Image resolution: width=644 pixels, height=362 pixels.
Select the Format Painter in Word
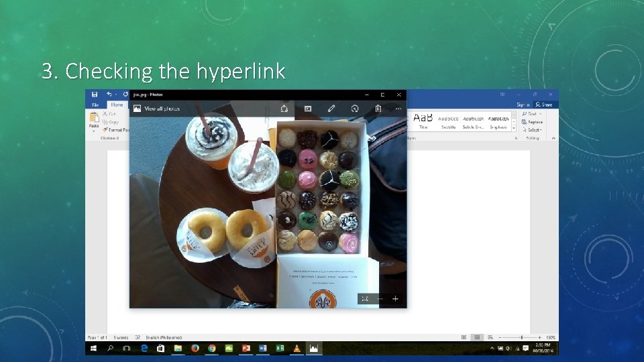116,129
